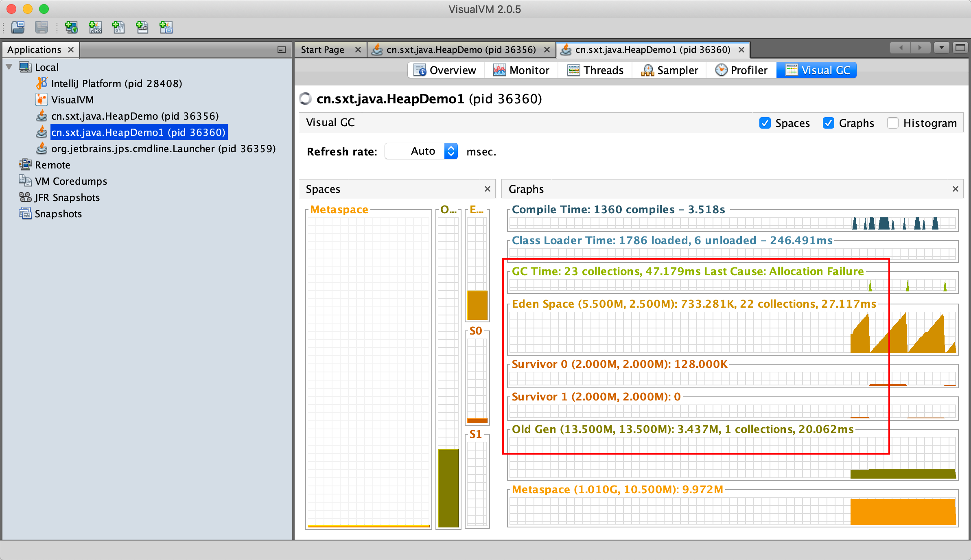Close the HeapDemo (pid 36356) editor tab

pos(547,50)
